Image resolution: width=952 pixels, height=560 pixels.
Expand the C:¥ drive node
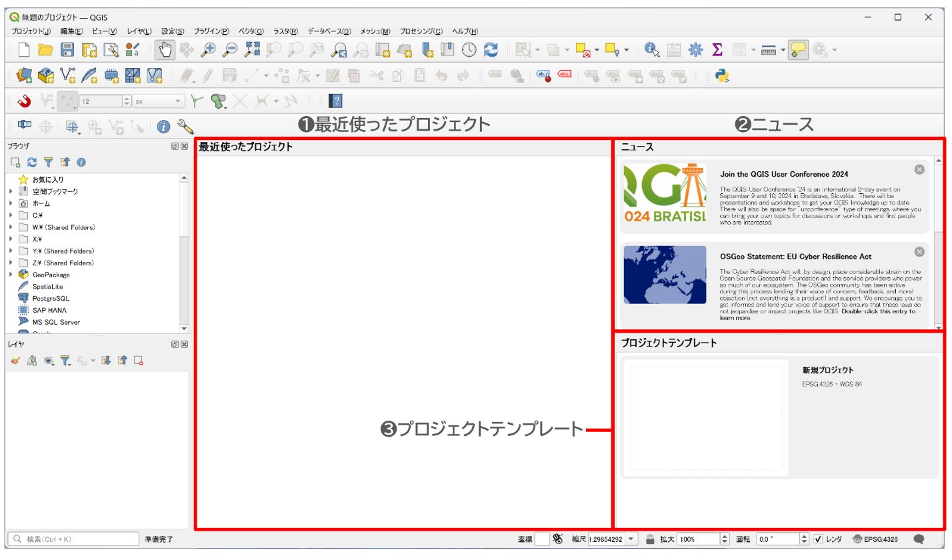[x=11, y=215]
